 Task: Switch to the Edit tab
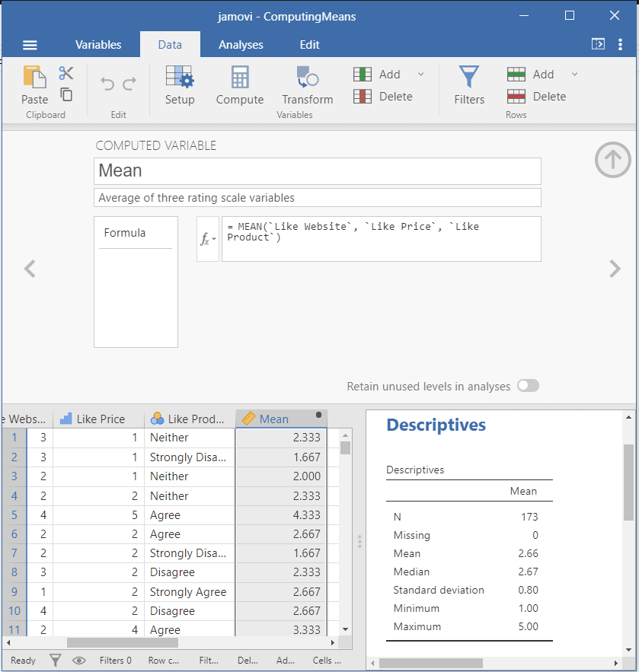pyautogui.click(x=309, y=45)
